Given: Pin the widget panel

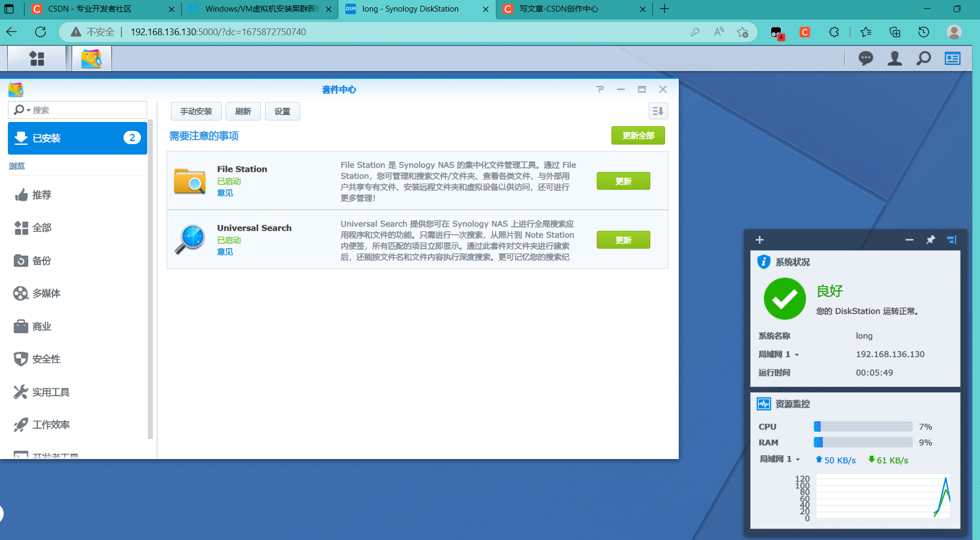Looking at the screenshot, I should click(931, 240).
